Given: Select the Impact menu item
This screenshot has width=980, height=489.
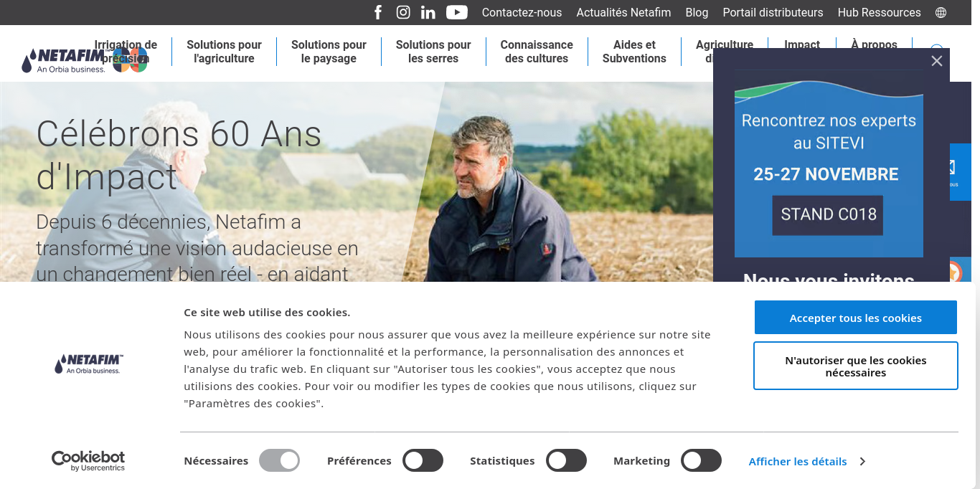Looking at the screenshot, I should pos(801,44).
